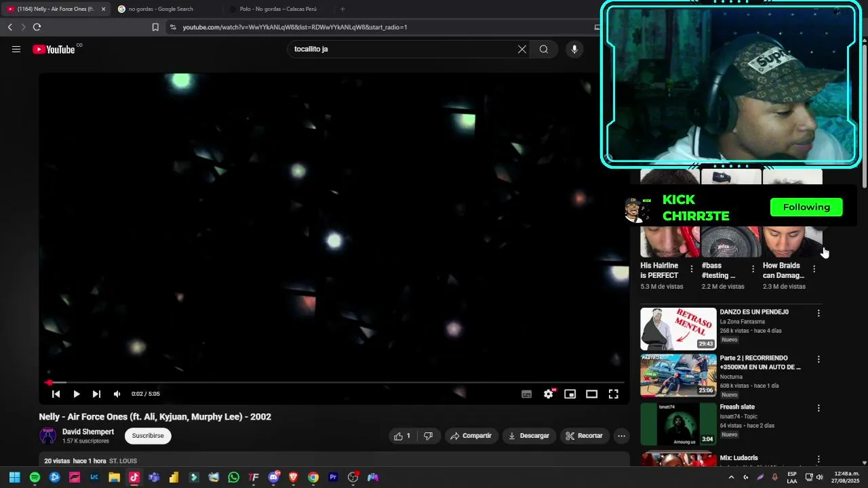Like the video with thumbs-up

click(x=403, y=436)
